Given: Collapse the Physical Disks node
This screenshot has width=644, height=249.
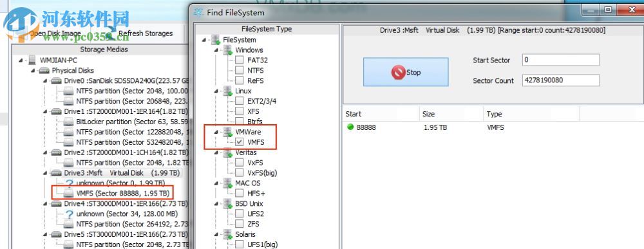Looking at the screenshot, I should click(33, 71).
